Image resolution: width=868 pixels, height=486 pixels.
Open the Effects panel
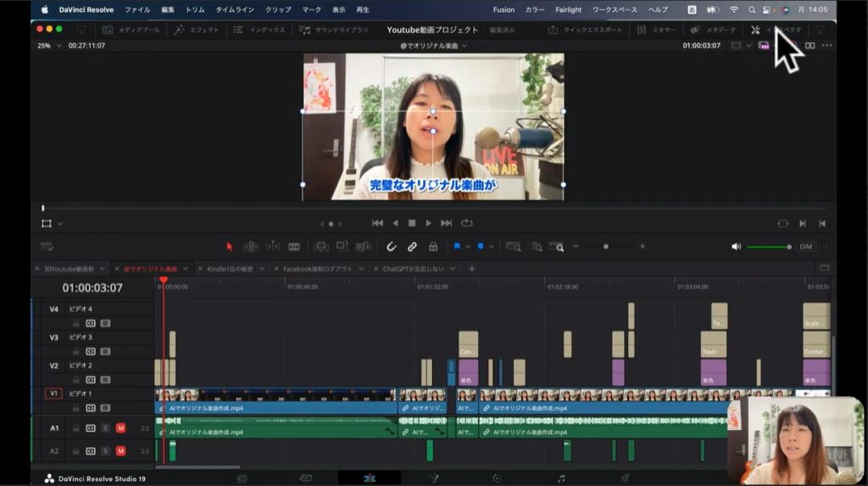(x=198, y=30)
